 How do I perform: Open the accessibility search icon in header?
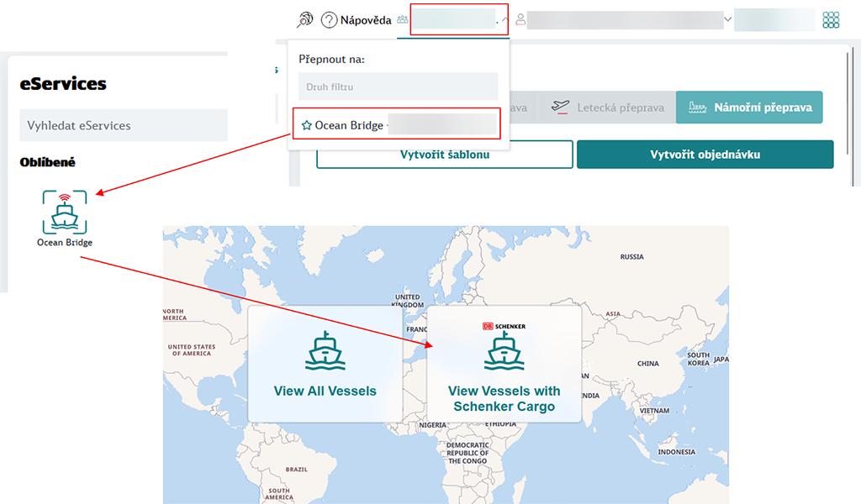tap(304, 20)
